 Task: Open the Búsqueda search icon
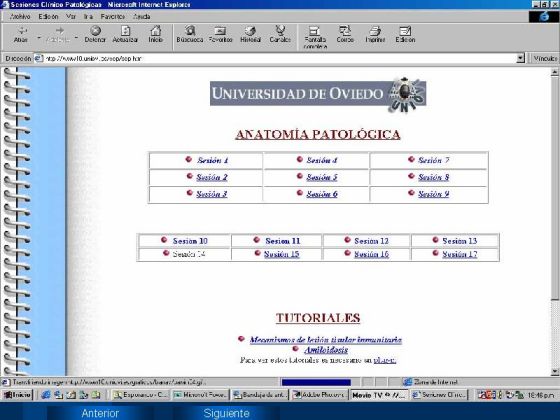pos(190,31)
